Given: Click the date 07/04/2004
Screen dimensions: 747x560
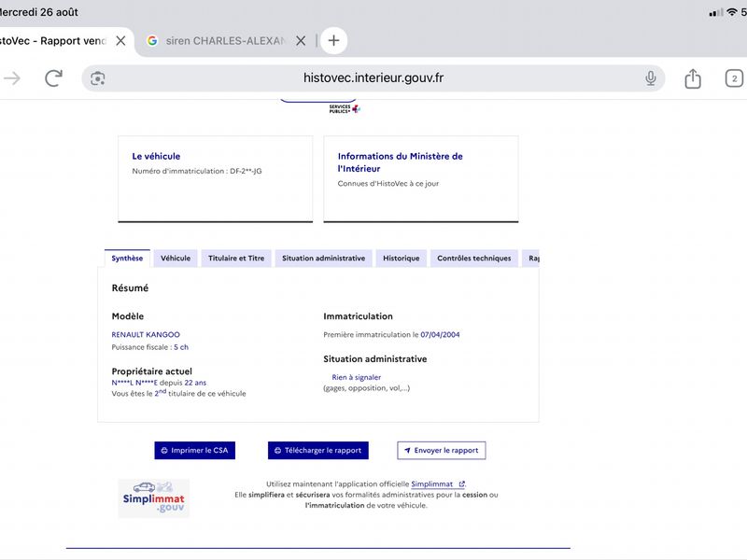Looking at the screenshot, I should (x=440, y=335).
